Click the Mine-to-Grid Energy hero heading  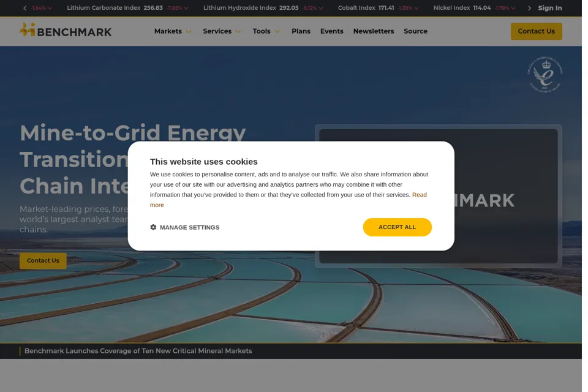[x=133, y=133]
